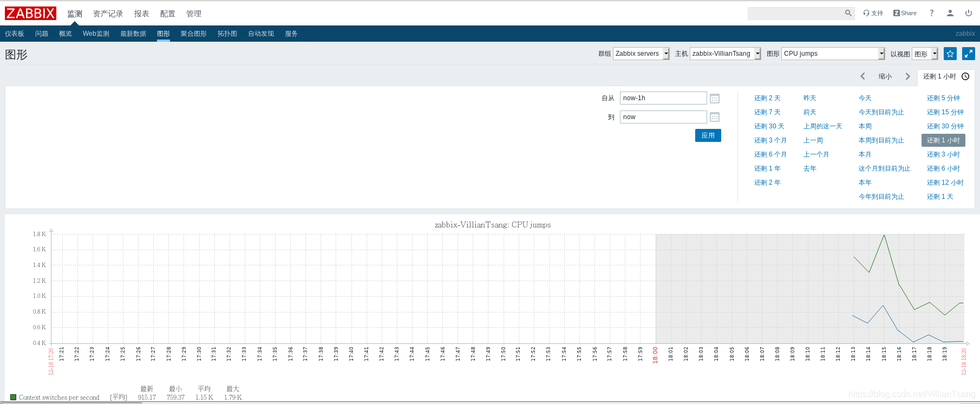Select time range 还剩 7 天

coord(767,112)
